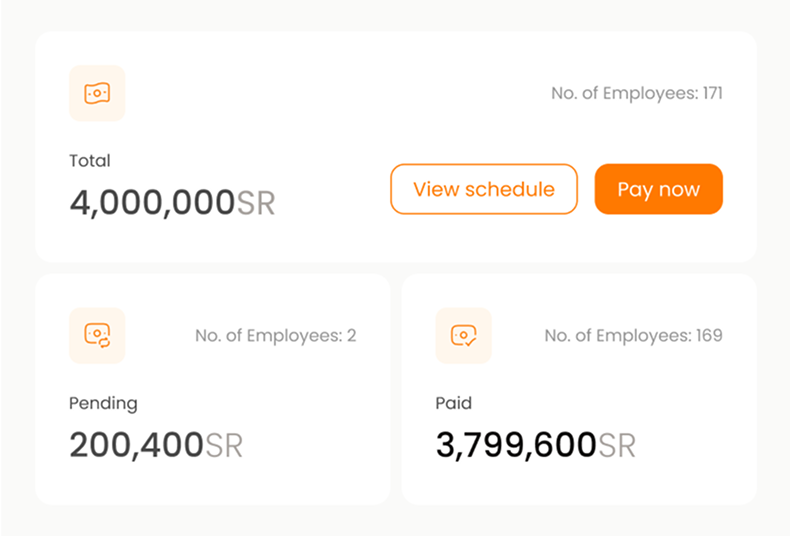The height and width of the screenshot is (536, 790).
Task: Click the paid money checkmark icon
Action: [464, 336]
